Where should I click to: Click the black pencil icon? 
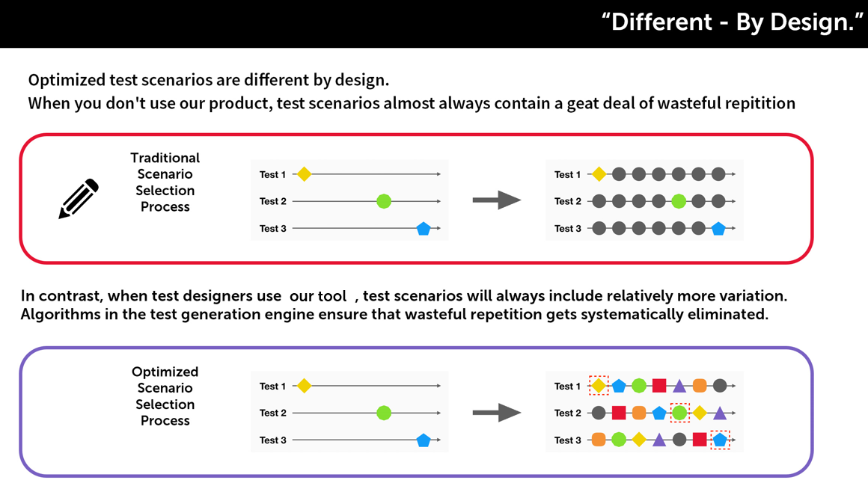point(79,198)
